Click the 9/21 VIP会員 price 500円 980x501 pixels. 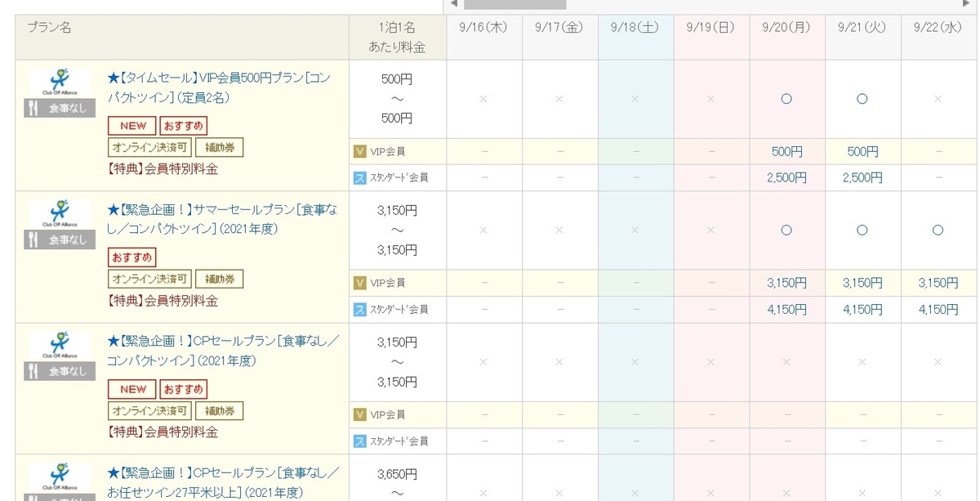click(x=862, y=152)
